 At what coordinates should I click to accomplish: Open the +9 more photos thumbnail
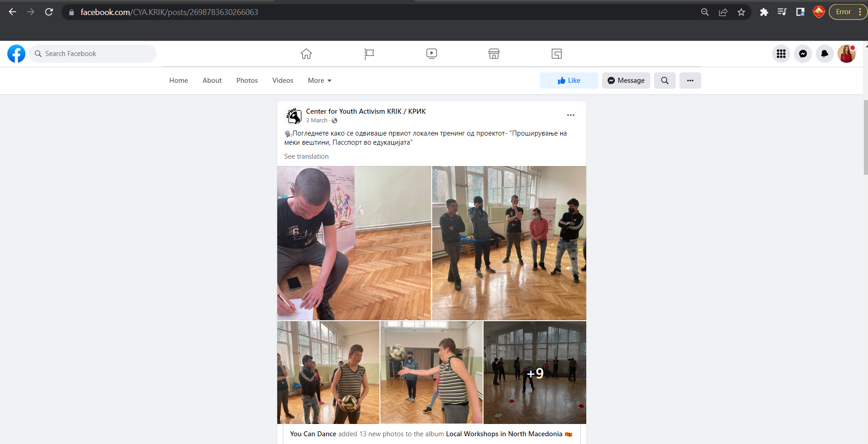535,373
